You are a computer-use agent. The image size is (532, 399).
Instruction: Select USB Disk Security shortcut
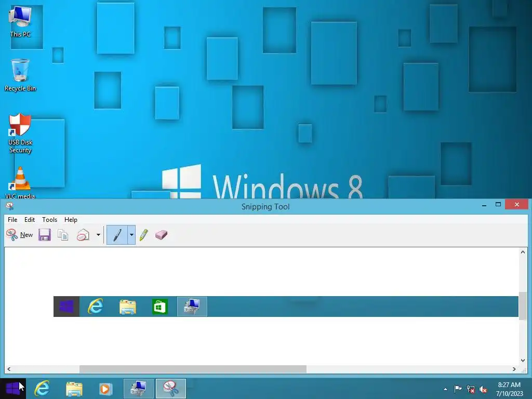tap(20, 134)
